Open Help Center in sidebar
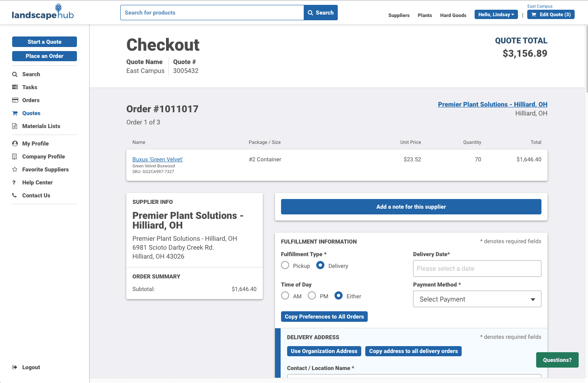The width and height of the screenshot is (588, 383). [x=37, y=182]
